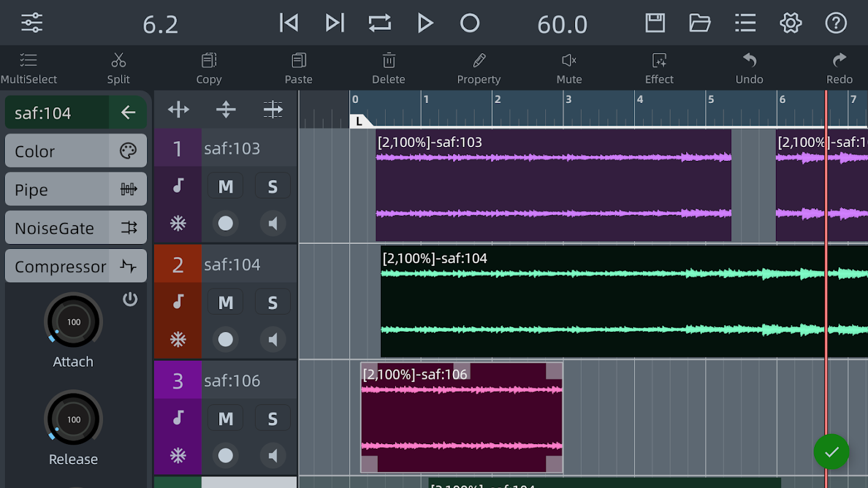This screenshot has width=868, height=488.
Task: Open the mixer sliders panel icon
Action: (32, 23)
